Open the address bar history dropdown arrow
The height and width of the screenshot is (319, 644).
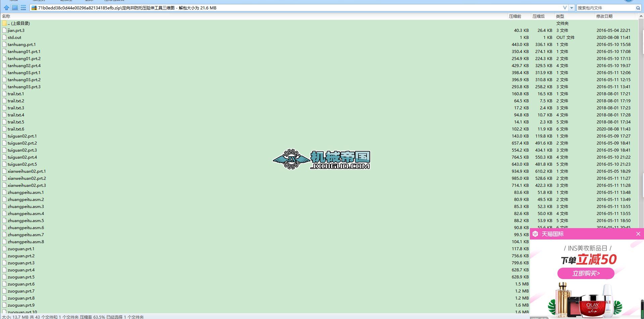(572, 8)
